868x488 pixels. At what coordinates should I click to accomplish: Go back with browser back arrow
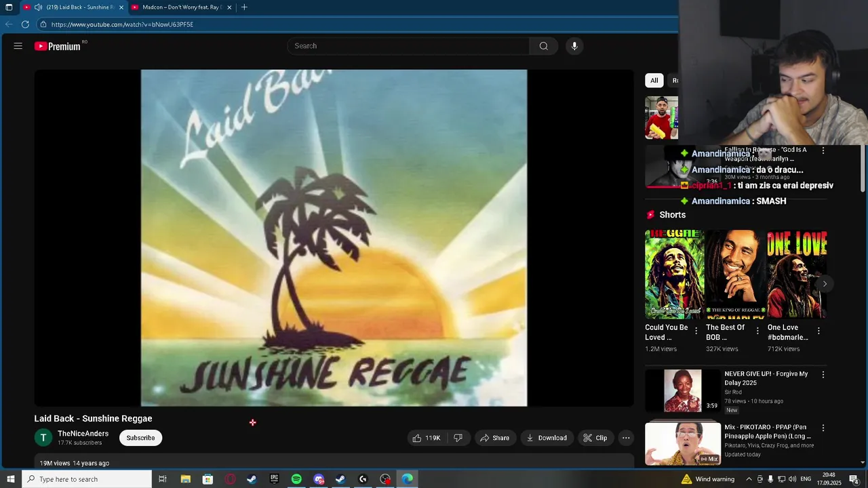click(x=9, y=24)
